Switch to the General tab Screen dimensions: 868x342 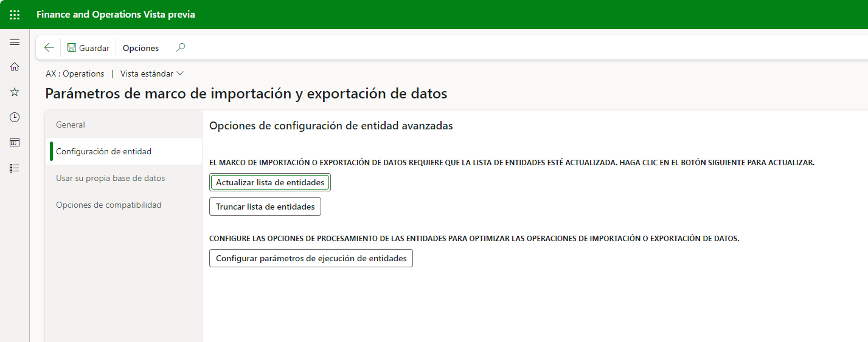[71, 125]
